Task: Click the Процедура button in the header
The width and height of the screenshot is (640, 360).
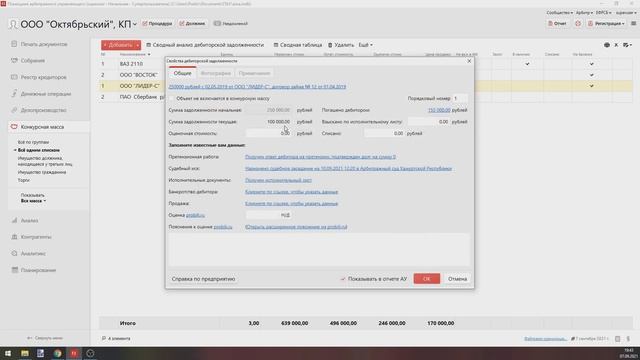Action: [157, 24]
